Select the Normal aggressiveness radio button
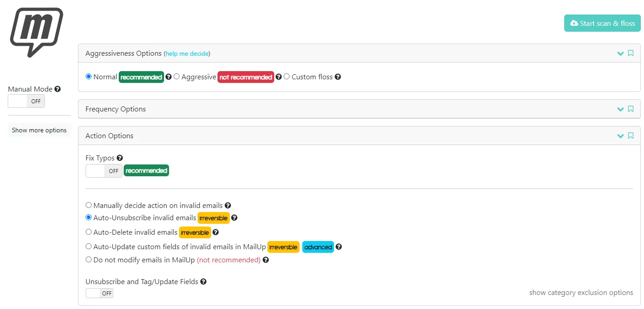The height and width of the screenshot is (309, 644). click(x=88, y=77)
